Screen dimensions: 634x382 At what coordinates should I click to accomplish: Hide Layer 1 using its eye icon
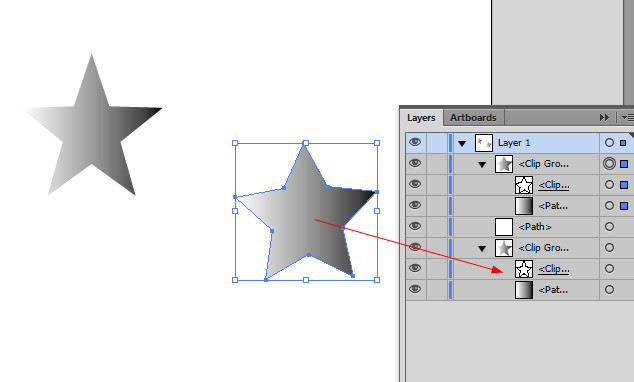[x=415, y=142]
